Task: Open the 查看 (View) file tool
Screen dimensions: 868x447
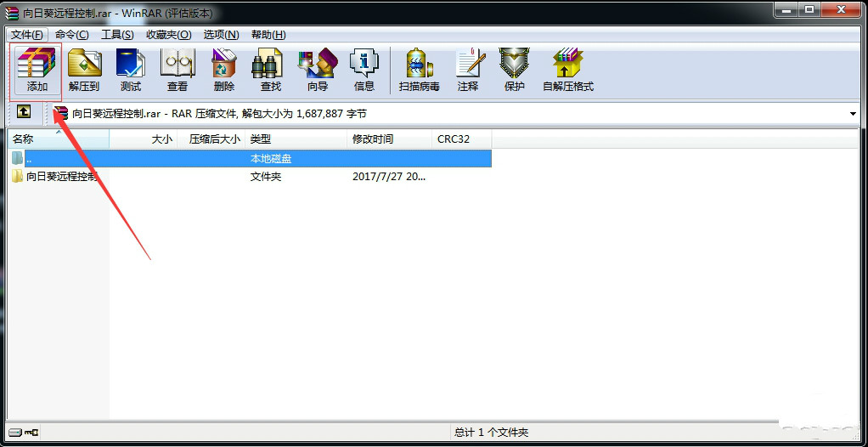Action: pyautogui.click(x=178, y=71)
